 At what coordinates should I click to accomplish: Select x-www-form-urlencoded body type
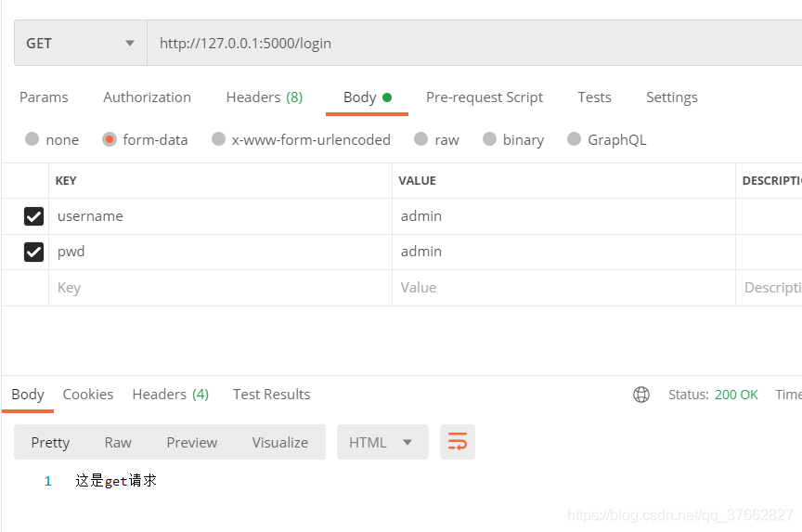tap(219, 139)
